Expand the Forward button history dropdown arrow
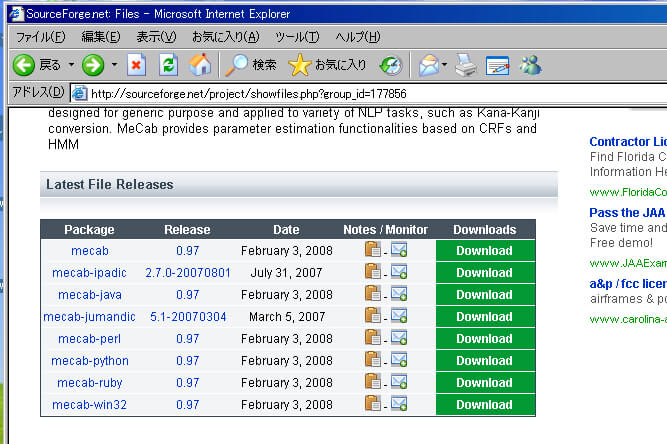This screenshot has height=444, width=667. (x=114, y=65)
